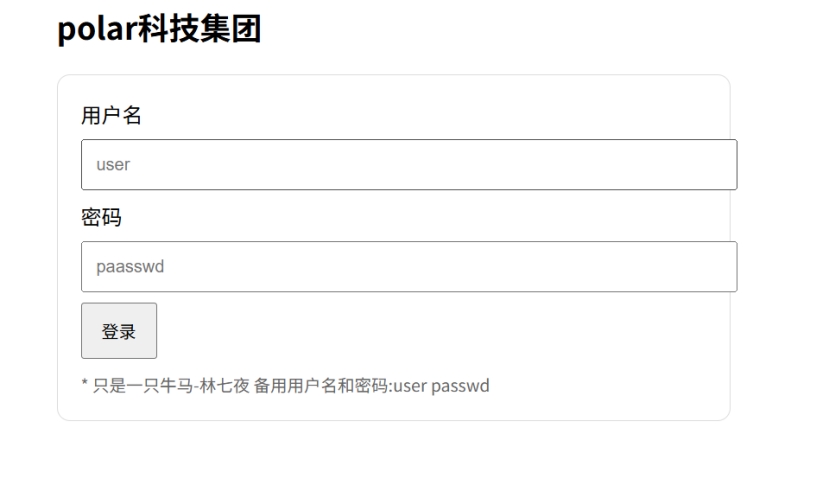Image resolution: width=830 pixels, height=479 pixels.
Task: Focus the password field showing "paasswd" placeholder
Action: (x=409, y=267)
